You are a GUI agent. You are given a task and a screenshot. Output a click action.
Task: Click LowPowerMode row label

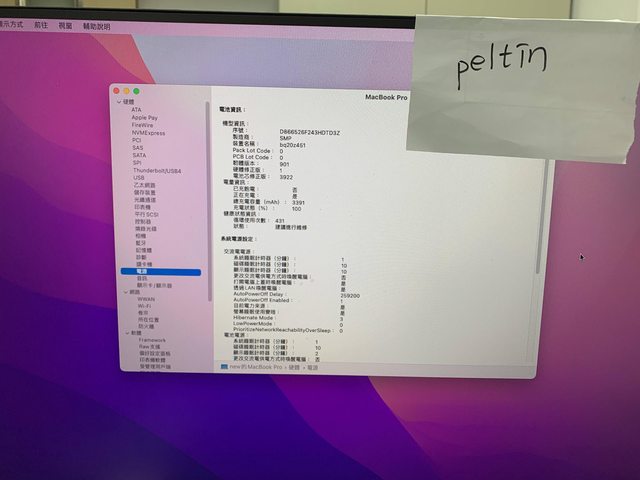pyautogui.click(x=253, y=324)
